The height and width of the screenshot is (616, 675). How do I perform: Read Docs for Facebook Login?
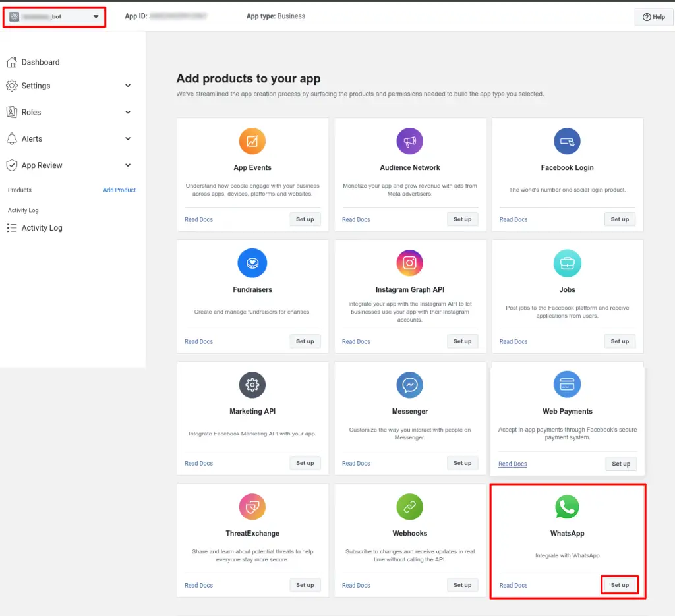click(513, 219)
